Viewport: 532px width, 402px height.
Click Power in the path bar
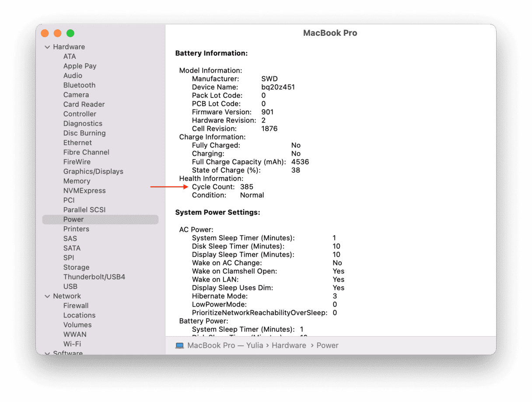click(x=328, y=346)
